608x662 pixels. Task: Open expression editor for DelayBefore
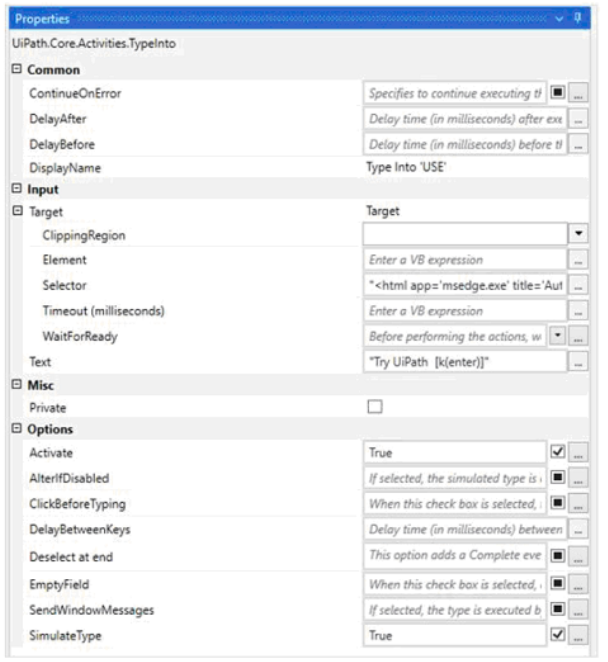(578, 144)
